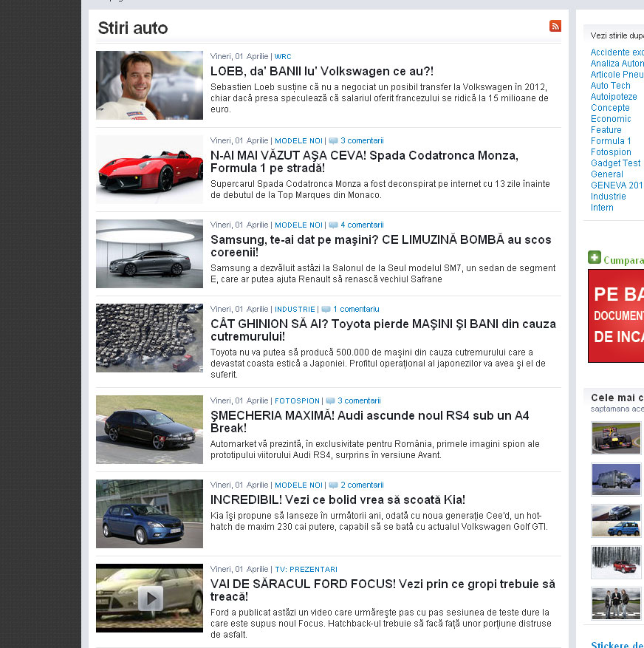Select sidebar category 'General'

pos(607,174)
